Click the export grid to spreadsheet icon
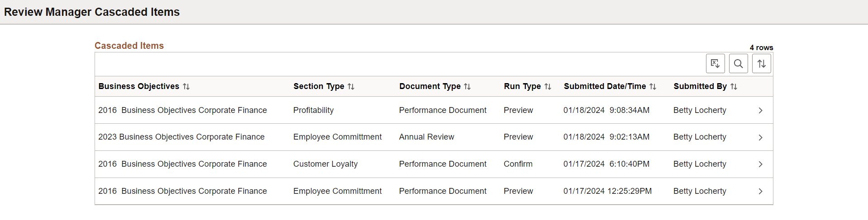 pyautogui.click(x=715, y=64)
